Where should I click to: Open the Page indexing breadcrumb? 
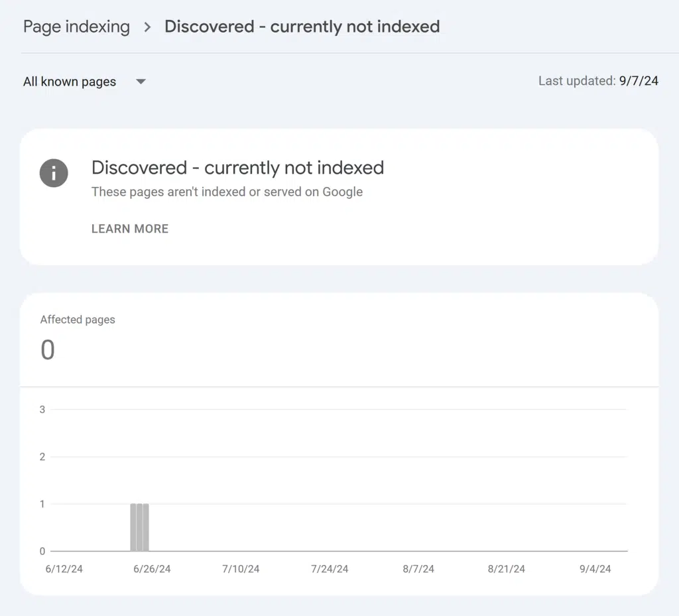[76, 27]
